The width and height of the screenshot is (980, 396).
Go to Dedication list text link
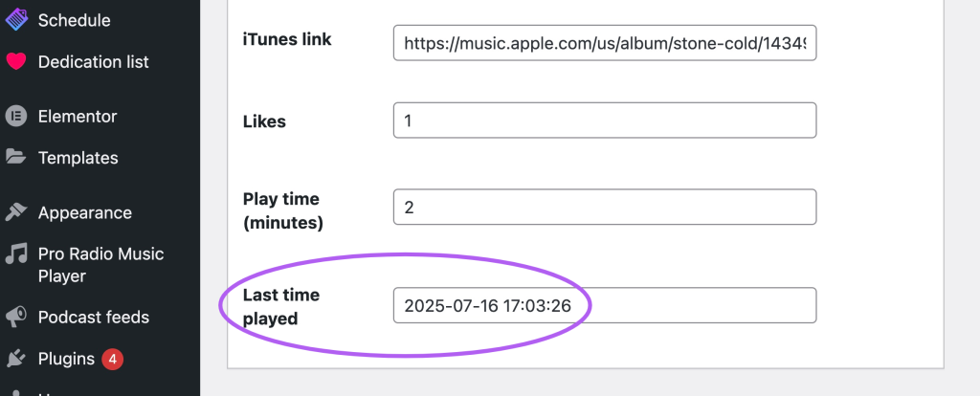click(93, 62)
